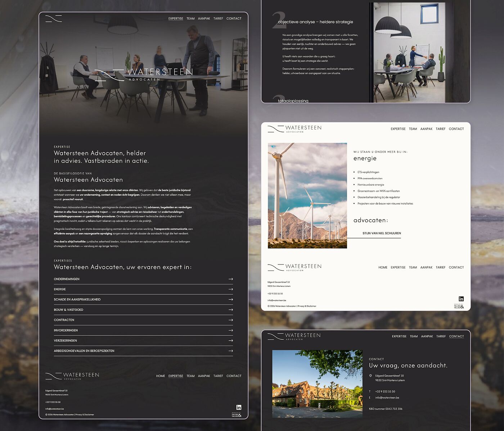Click info@watersteen.be on the contact page
This screenshot has width=504, height=431.
tap(387, 397)
